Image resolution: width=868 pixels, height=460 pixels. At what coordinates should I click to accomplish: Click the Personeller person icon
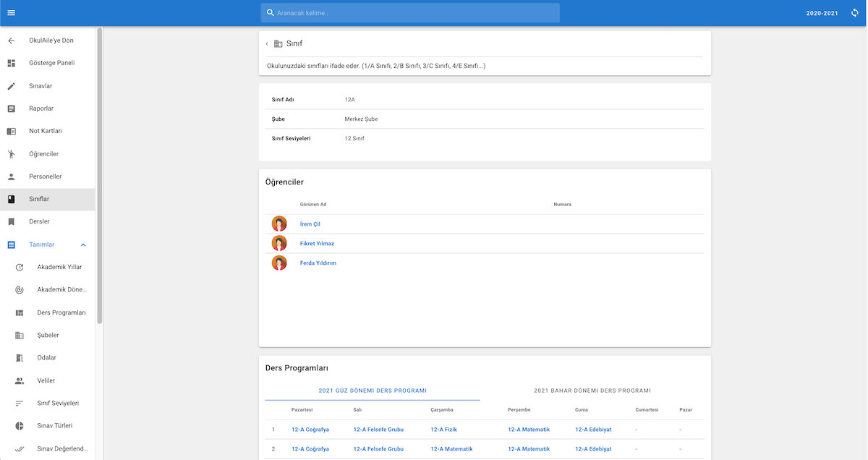[11, 176]
